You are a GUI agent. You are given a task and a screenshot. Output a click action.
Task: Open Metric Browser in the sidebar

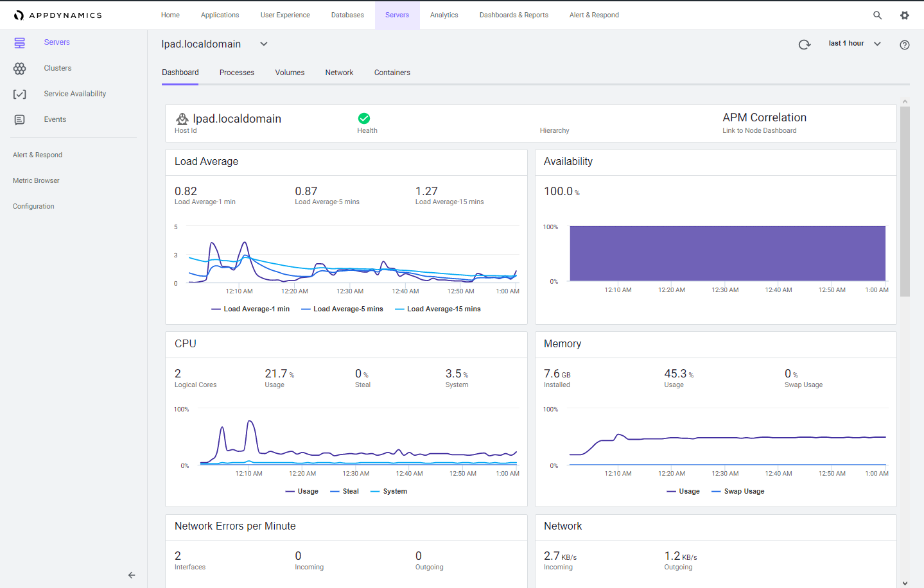pyautogui.click(x=36, y=180)
